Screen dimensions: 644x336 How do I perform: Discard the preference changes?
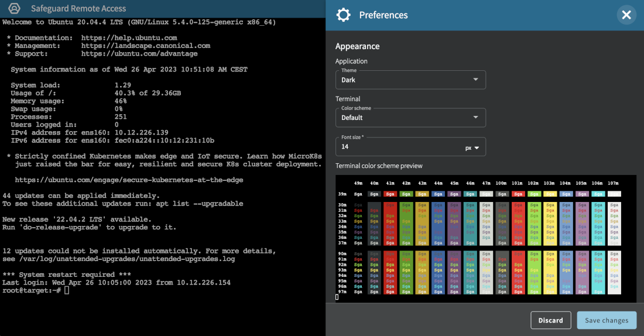[x=550, y=320]
